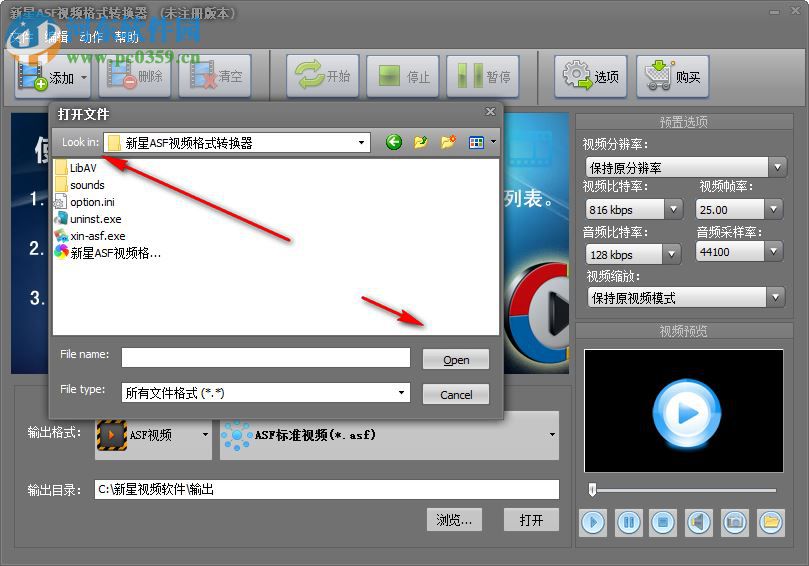Click the Open button in the dialog
The image size is (809, 566).
pyautogui.click(x=456, y=360)
